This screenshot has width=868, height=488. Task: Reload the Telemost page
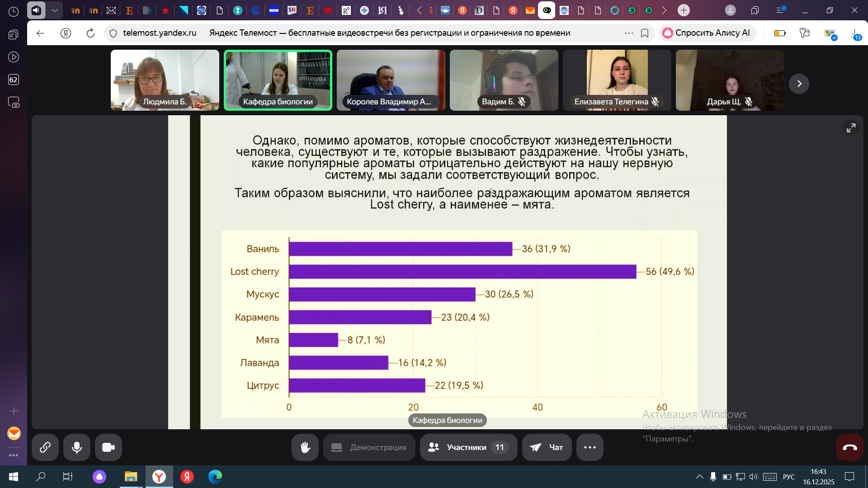(90, 33)
